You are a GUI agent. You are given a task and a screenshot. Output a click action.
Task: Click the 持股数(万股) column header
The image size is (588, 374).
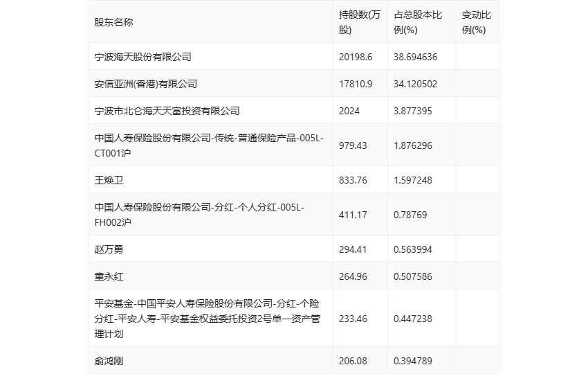tap(360, 22)
